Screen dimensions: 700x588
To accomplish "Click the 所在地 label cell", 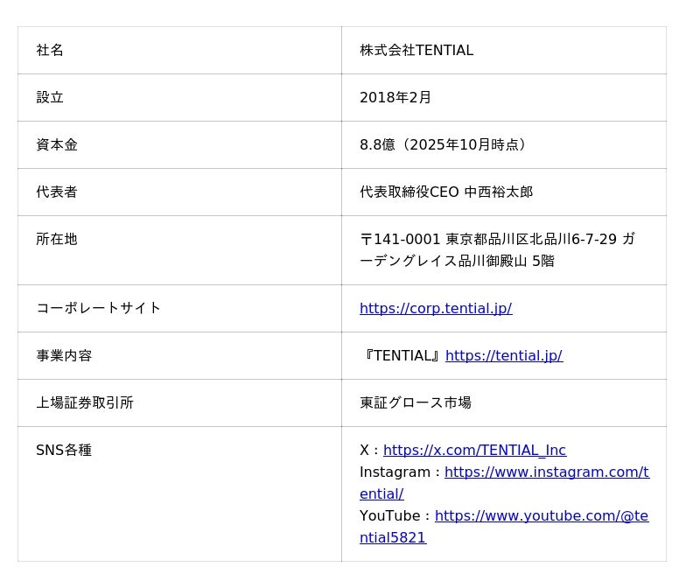I will [x=57, y=240].
